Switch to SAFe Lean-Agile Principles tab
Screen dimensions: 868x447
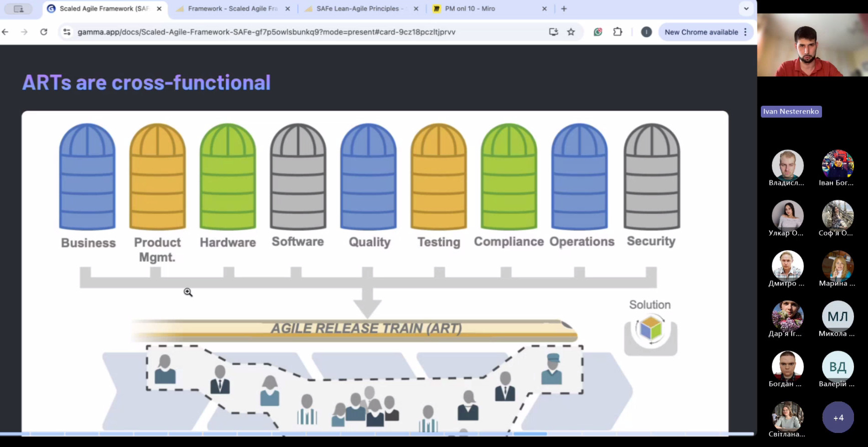(357, 9)
